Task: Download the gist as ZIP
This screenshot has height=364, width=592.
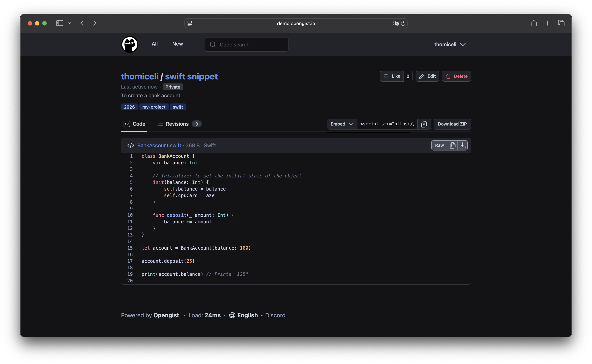Action: [x=452, y=124]
